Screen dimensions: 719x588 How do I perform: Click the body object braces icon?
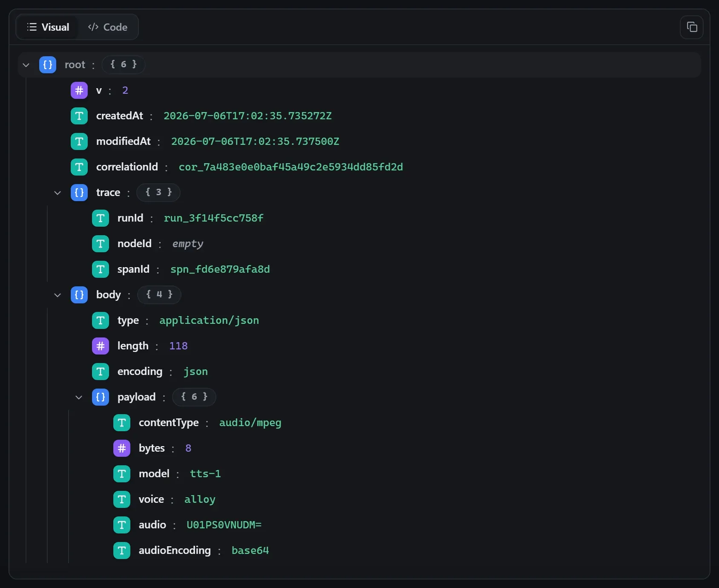[x=79, y=295]
